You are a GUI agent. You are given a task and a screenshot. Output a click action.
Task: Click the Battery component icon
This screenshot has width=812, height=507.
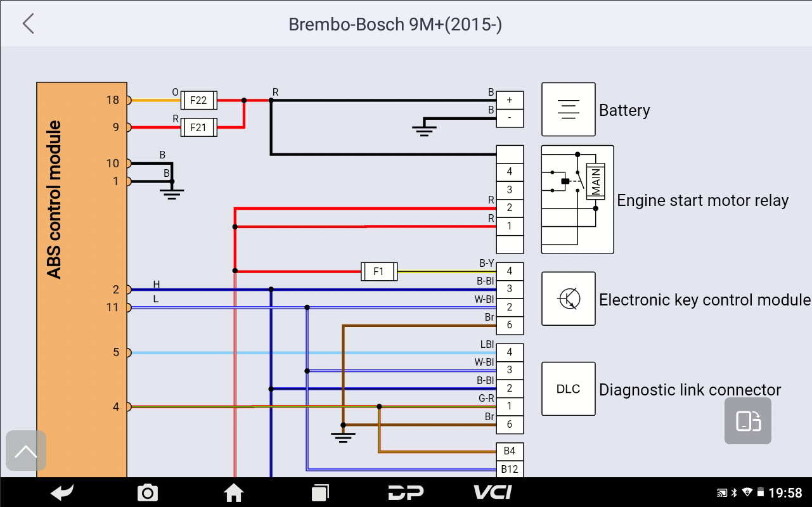pos(568,109)
